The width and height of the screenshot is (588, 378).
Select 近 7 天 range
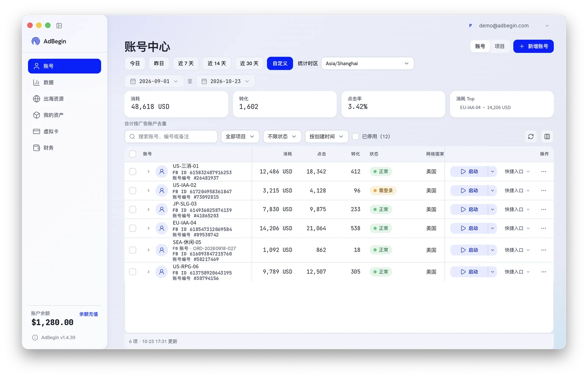pos(186,63)
